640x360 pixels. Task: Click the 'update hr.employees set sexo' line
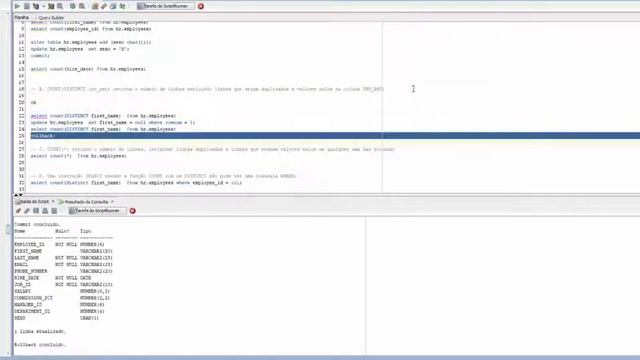[80, 49]
